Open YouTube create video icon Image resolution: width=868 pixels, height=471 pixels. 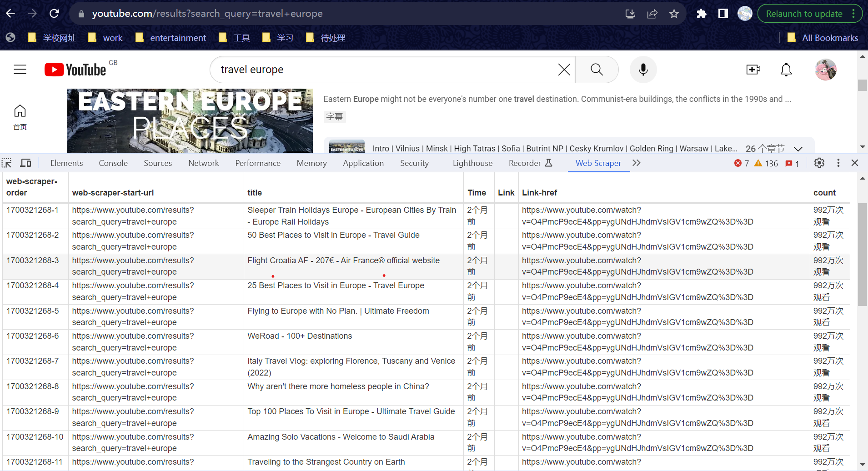coord(753,70)
